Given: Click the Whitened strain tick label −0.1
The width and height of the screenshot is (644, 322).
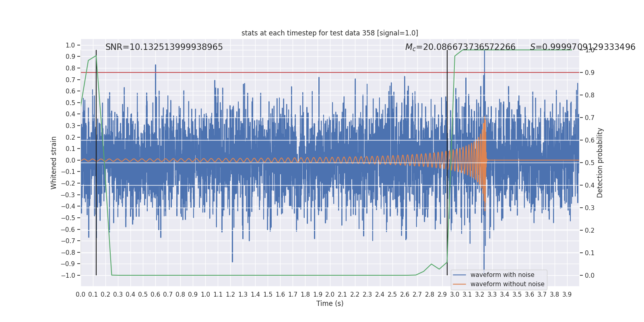Looking at the screenshot, I should [68, 172].
